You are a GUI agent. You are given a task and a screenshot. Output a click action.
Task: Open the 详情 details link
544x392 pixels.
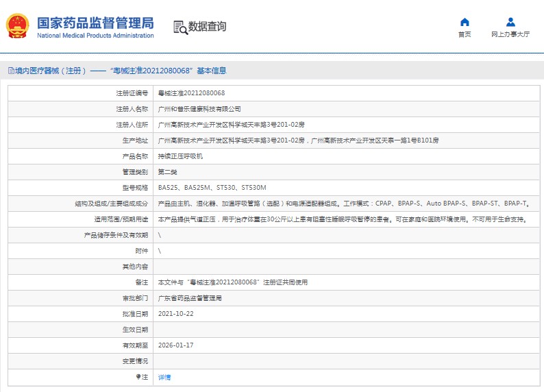click(164, 377)
